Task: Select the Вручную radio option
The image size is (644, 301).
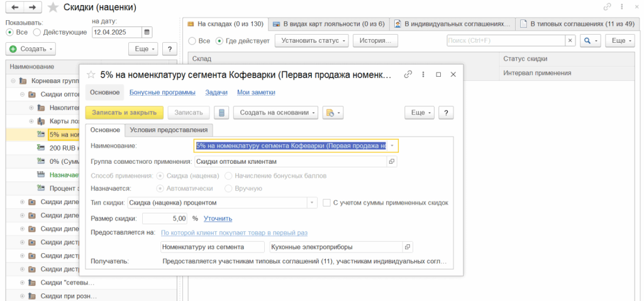Action: point(228,188)
